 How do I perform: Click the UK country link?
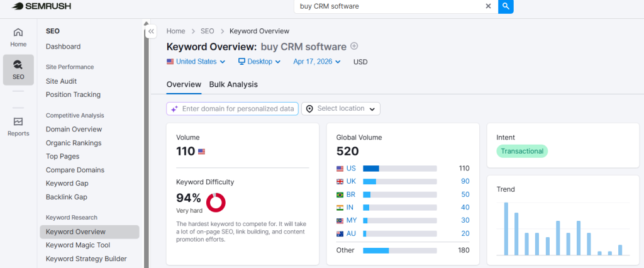click(351, 181)
